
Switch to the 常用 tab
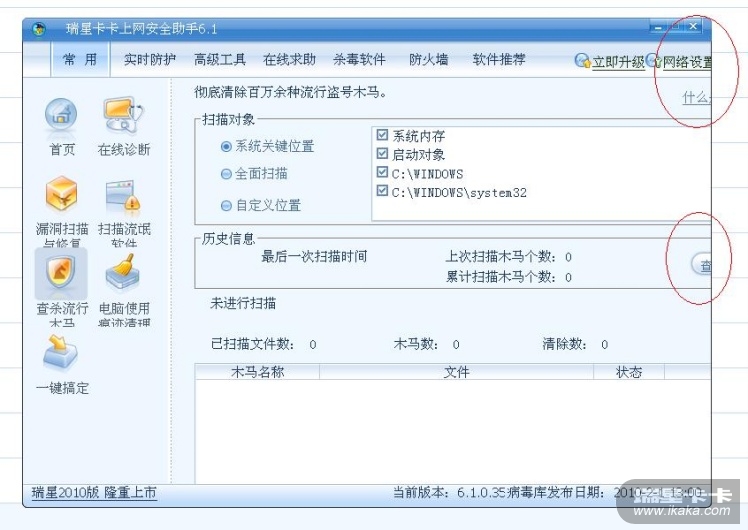tap(80, 60)
